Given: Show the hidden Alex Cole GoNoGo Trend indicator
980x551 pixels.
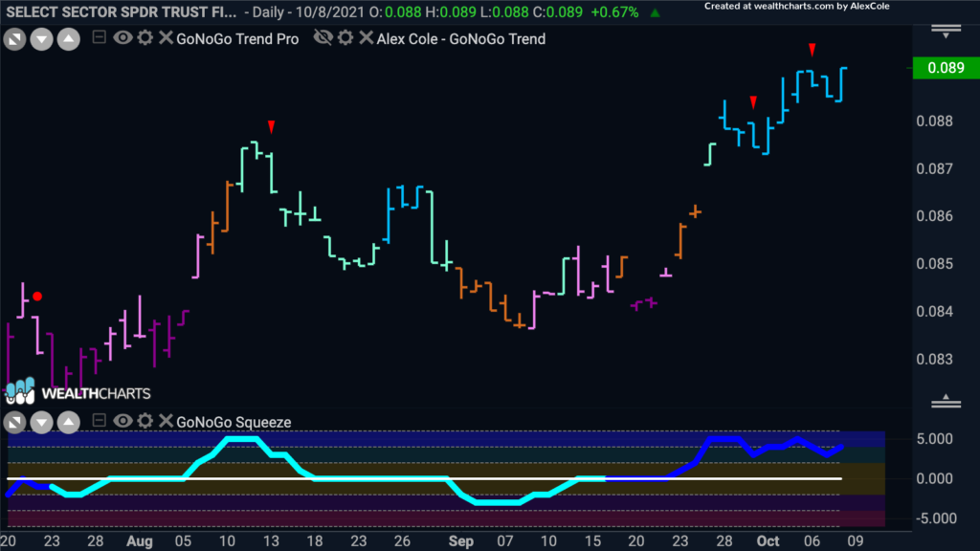Looking at the screenshot, I should click(323, 38).
